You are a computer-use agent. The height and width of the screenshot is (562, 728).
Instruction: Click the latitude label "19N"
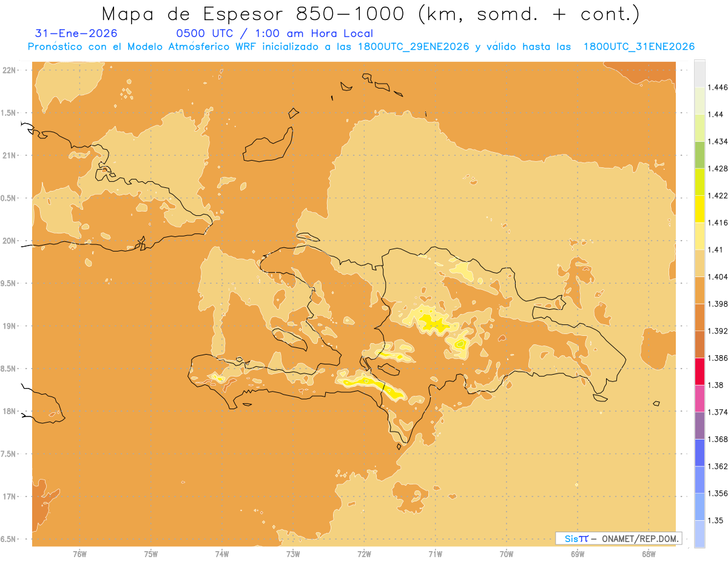(x=8, y=326)
